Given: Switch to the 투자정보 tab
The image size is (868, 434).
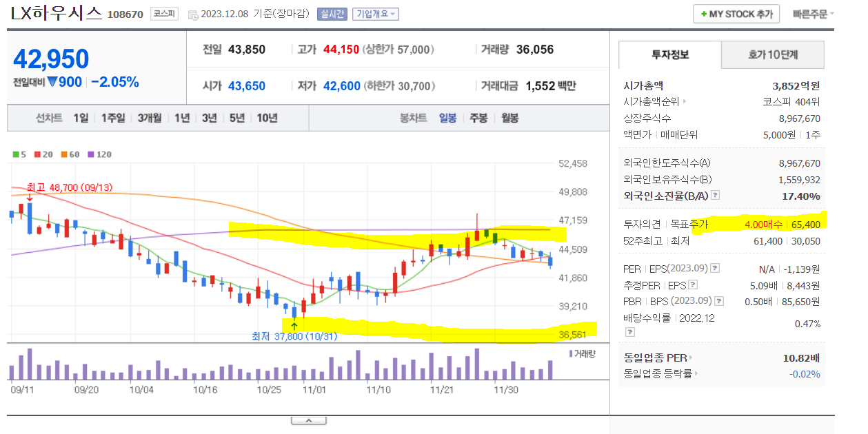Looking at the screenshot, I should pos(670,54).
